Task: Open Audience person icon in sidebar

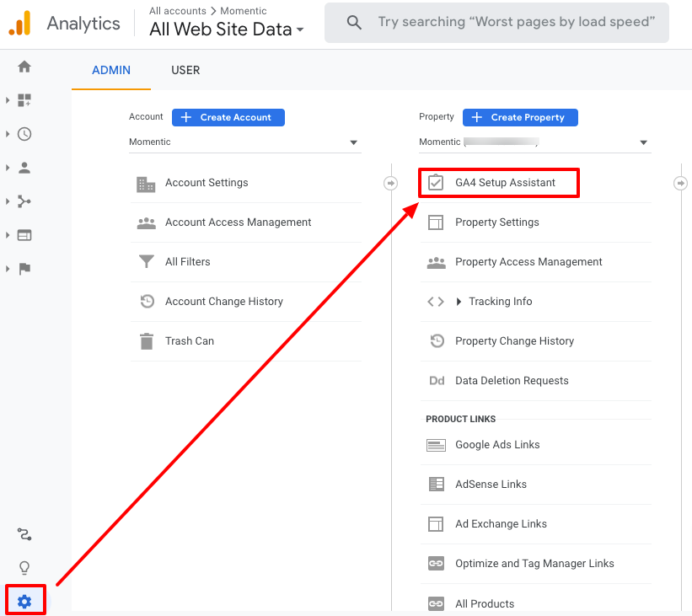Action: pos(24,168)
